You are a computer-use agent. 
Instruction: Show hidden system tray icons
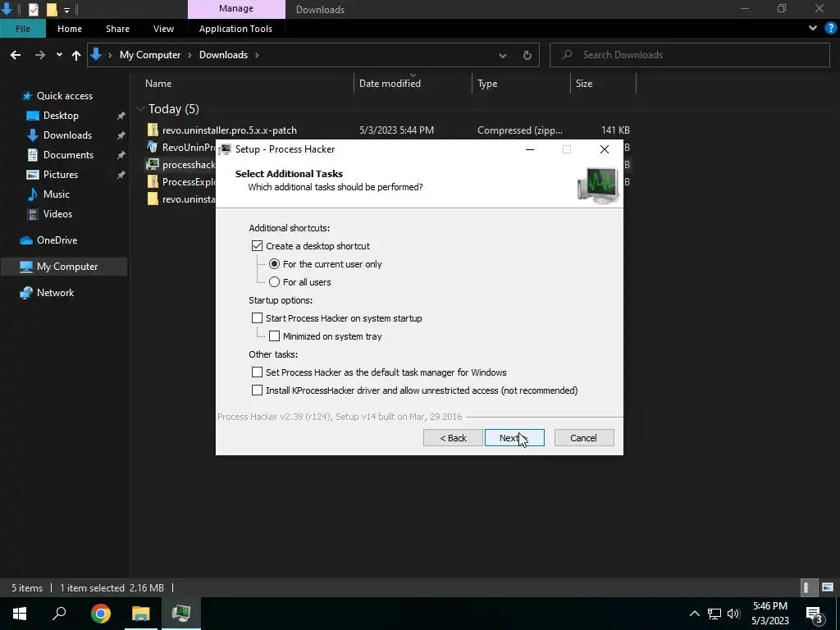(694, 614)
